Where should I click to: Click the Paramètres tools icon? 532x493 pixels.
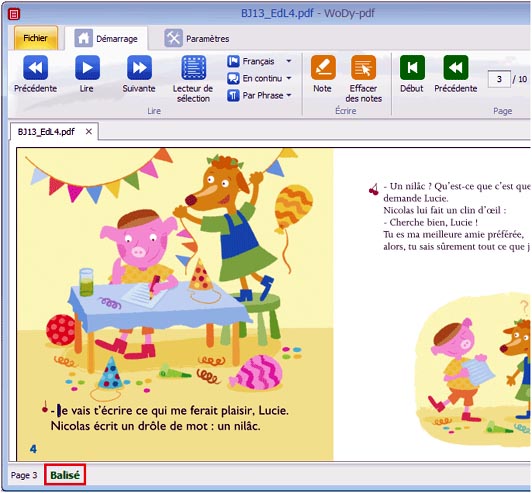(x=173, y=38)
